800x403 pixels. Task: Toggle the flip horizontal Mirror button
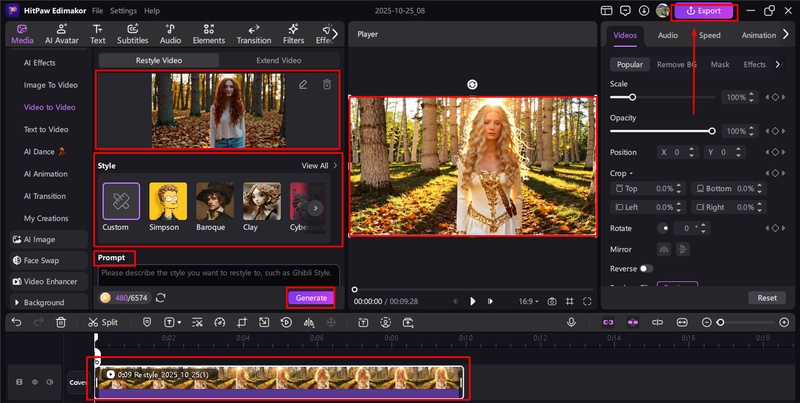(x=662, y=248)
